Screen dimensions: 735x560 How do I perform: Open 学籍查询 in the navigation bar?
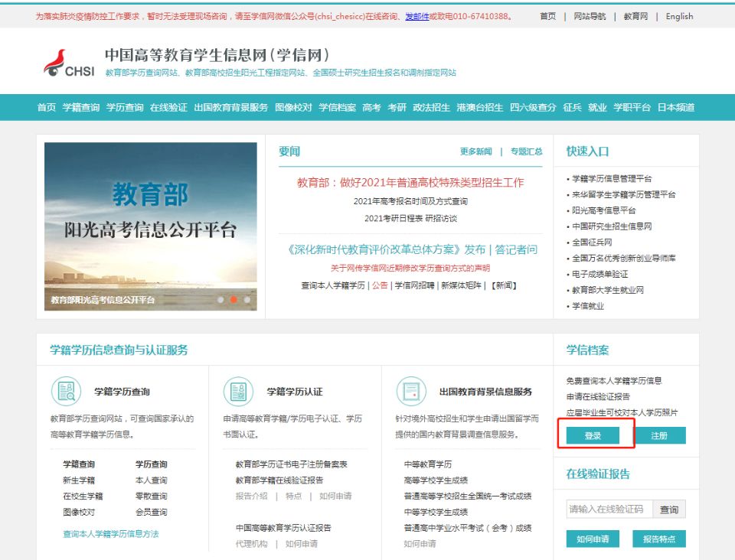(81, 108)
